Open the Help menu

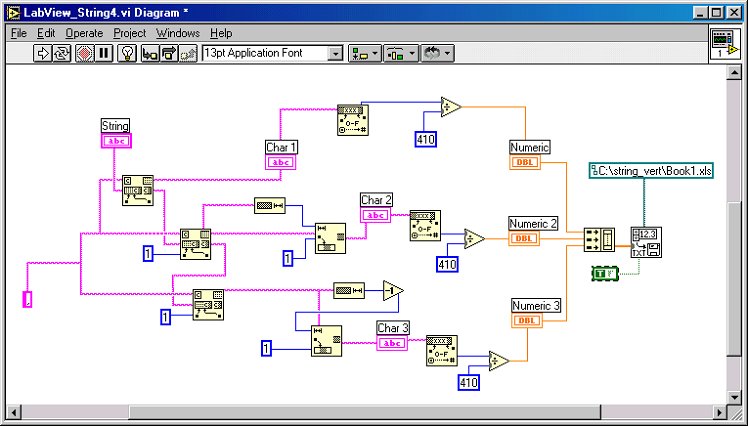pyautogui.click(x=221, y=33)
